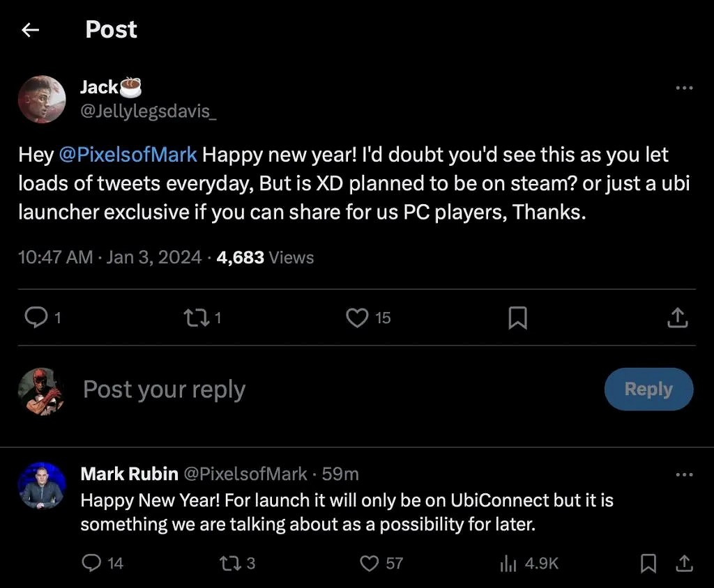Click the blue Reply button
This screenshot has width=714, height=588.
(x=648, y=389)
